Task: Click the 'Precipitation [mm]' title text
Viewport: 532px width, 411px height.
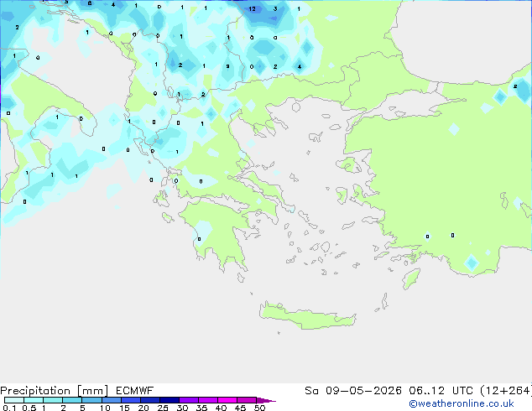Action: [x=54, y=391]
